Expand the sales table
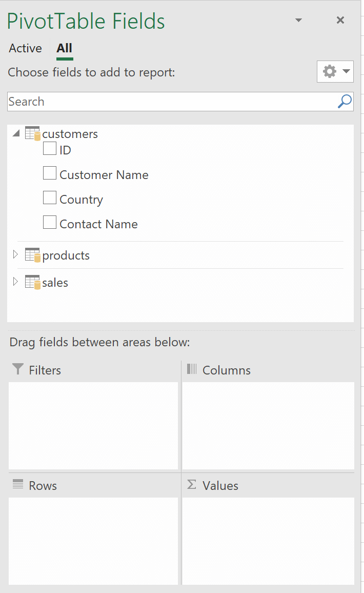This screenshot has width=364, height=593. point(16,282)
